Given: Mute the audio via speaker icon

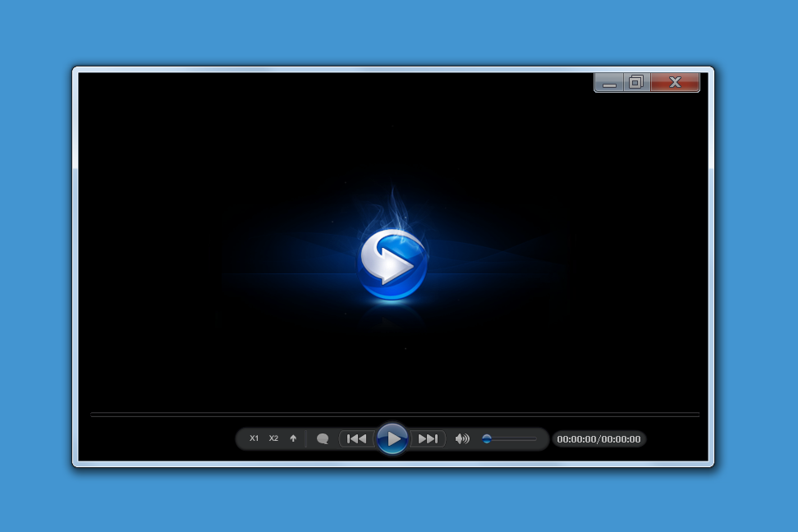Looking at the screenshot, I should 462,439.
